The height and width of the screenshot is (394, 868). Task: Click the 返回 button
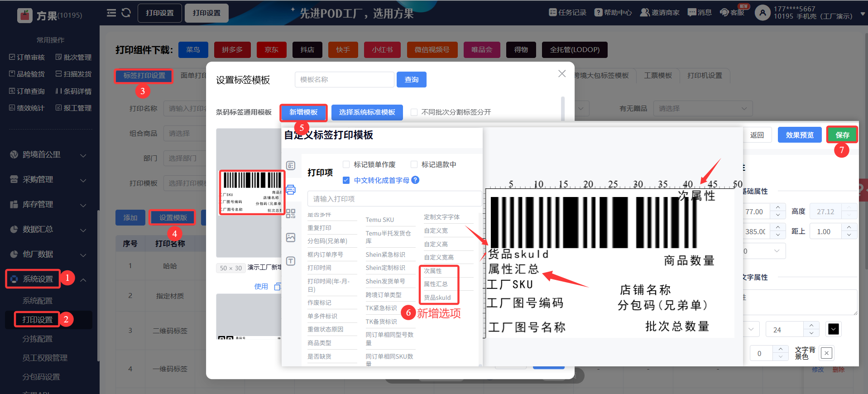click(x=757, y=135)
